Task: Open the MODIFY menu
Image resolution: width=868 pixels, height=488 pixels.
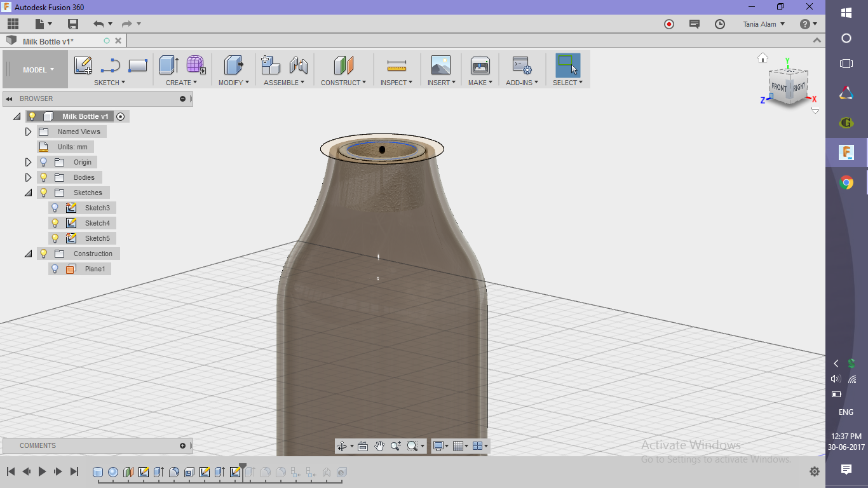Action: [234, 83]
